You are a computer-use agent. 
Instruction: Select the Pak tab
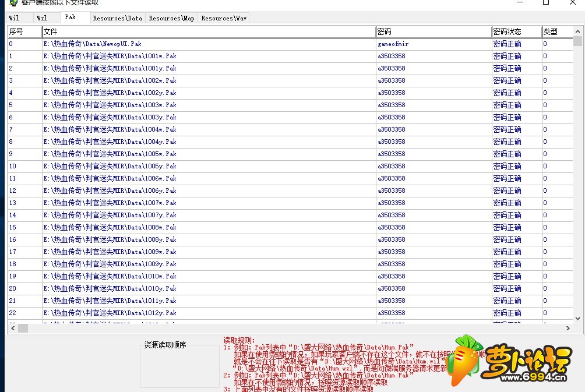[x=75, y=17]
